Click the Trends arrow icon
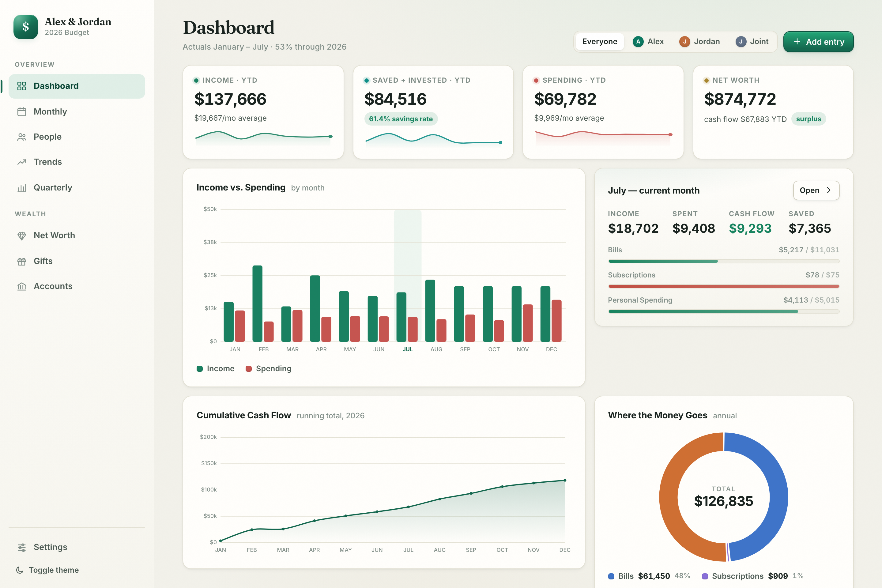This screenshot has width=882, height=588. coord(22,162)
